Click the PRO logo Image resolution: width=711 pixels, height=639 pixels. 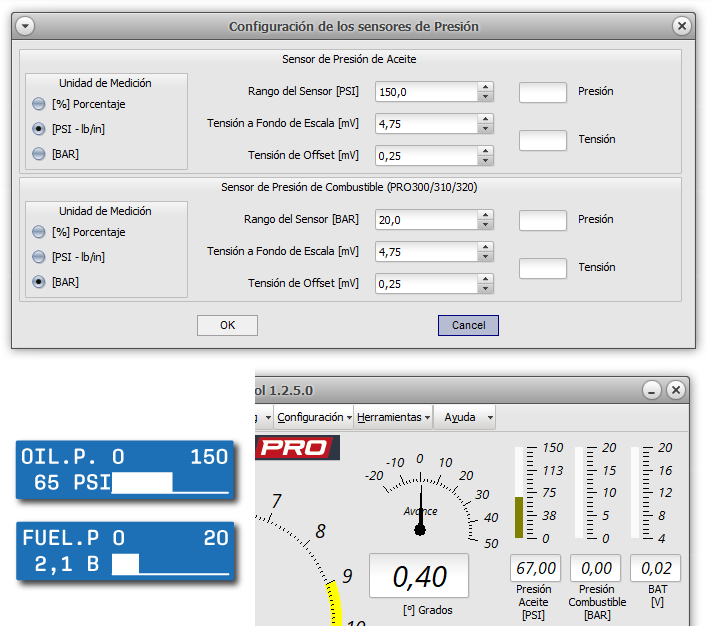297,448
